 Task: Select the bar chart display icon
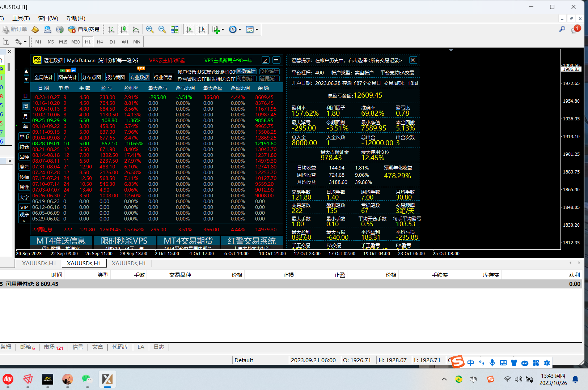click(111, 30)
